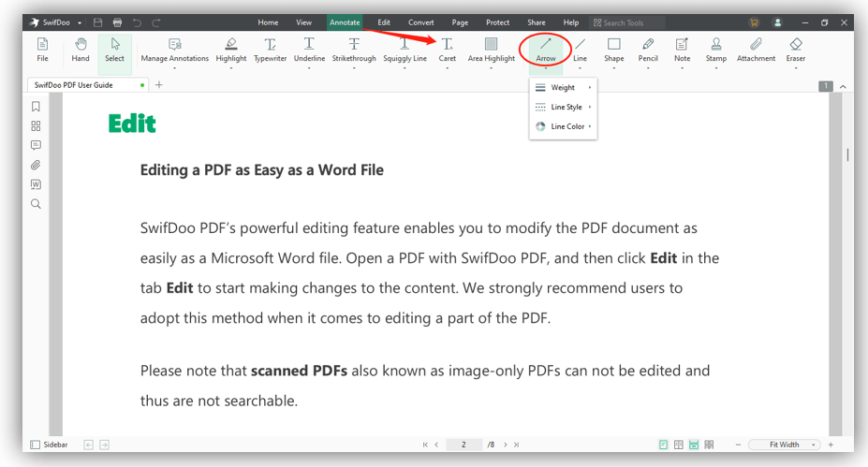Open the Word-count sidebar icon

coord(36,184)
